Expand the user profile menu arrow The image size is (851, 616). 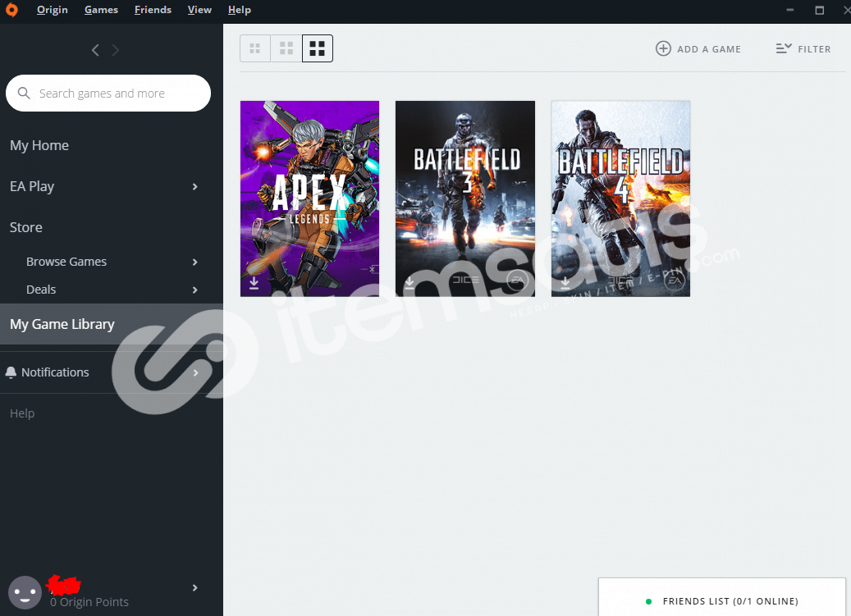[x=194, y=588]
